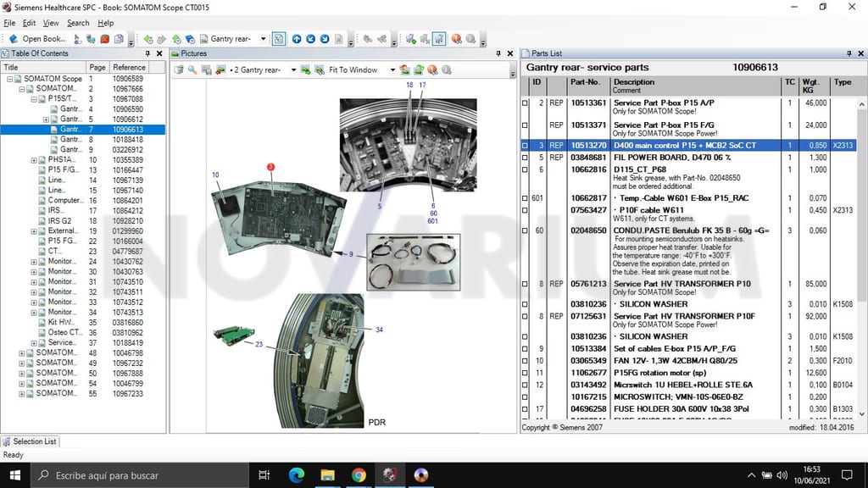Image resolution: width=868 pixels, height=488 pixels.
Task: Click the orange globe search icon in main toolbar
Action: click(x=456, y=39)
